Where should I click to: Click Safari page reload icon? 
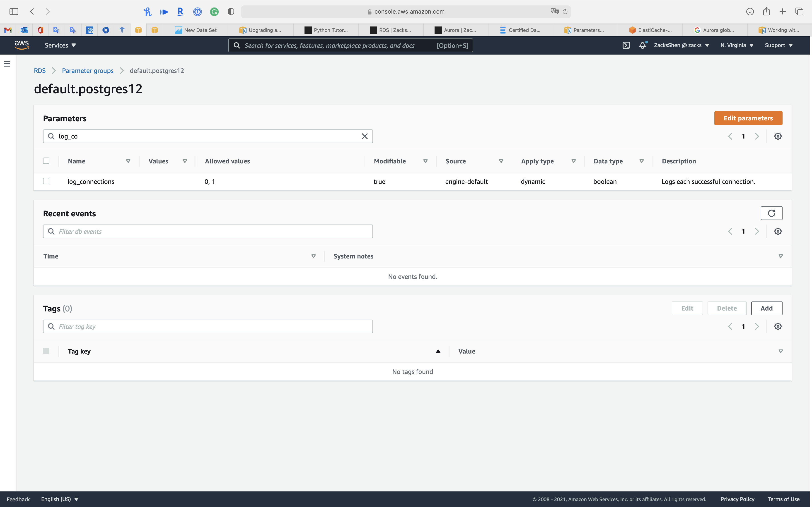[565, 11]
